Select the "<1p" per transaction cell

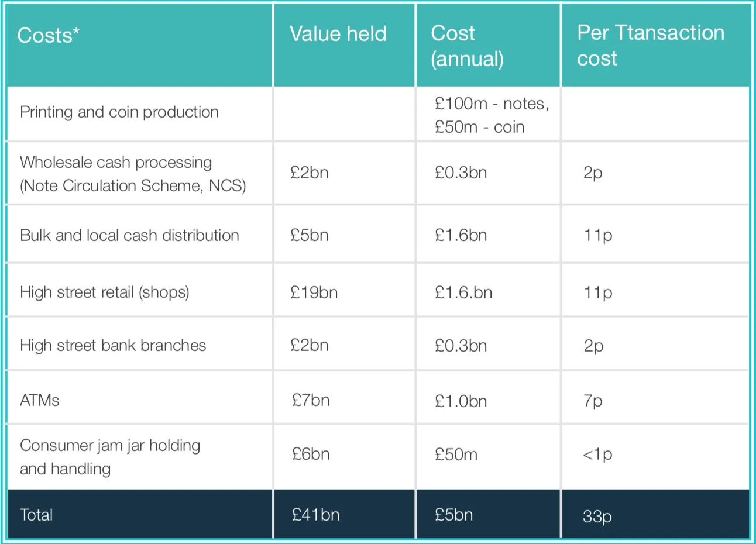[x=597, y=455]
